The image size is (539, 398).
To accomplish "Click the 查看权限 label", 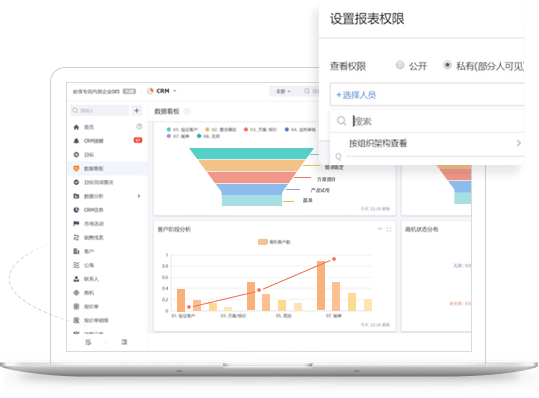I will click(x=348, y=66).
